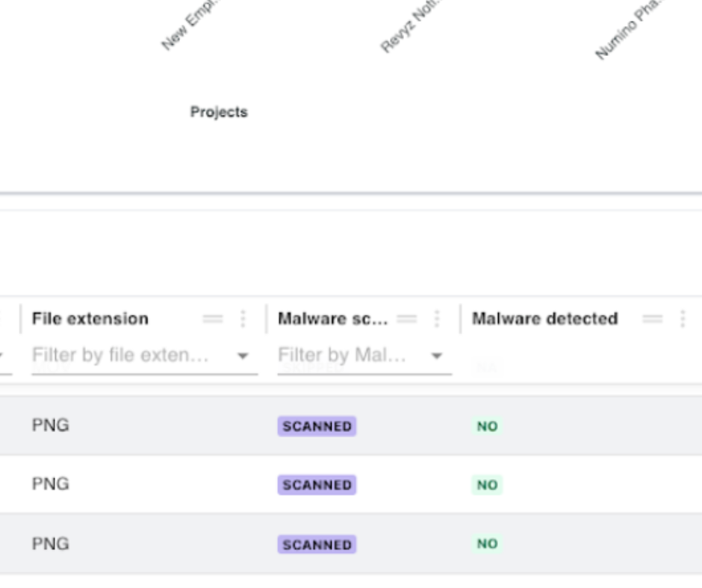Select the SCANNED badge in the third row
702x588 pixels.
pyautogui.click(x=317, y=545)
